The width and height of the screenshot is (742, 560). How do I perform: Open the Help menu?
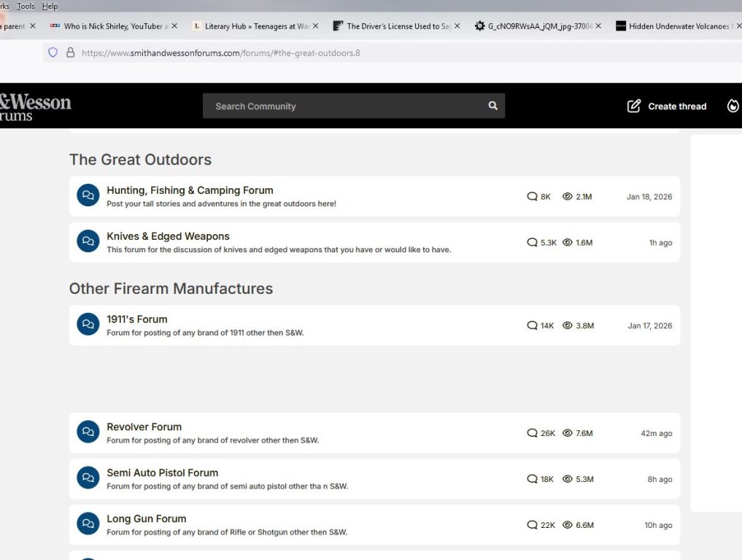tap(50, 6)
